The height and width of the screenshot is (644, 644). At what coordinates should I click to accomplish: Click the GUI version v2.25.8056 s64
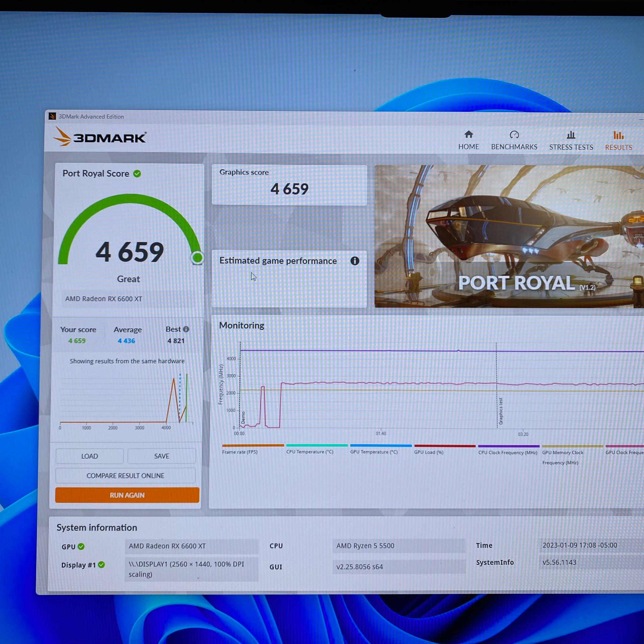[399, 567]
